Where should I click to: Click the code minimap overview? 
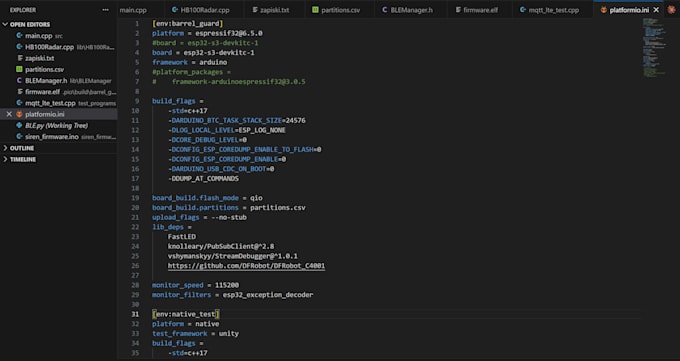pos(653,48)
